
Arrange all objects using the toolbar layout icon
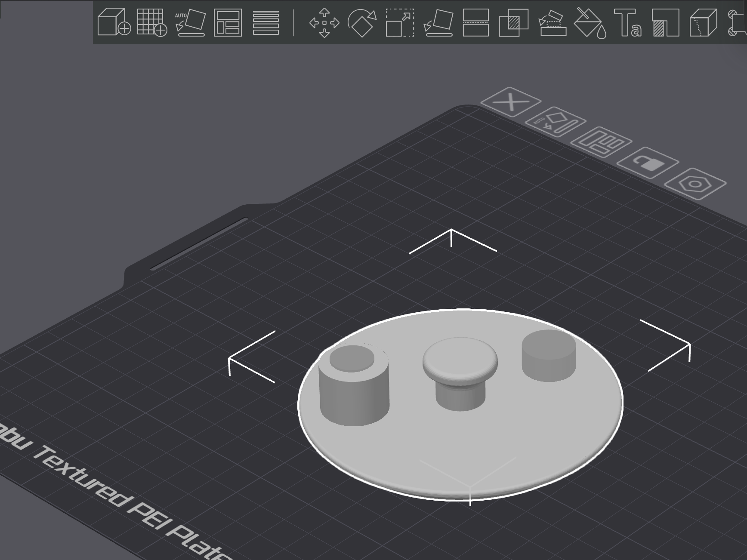tap(228, 22)
